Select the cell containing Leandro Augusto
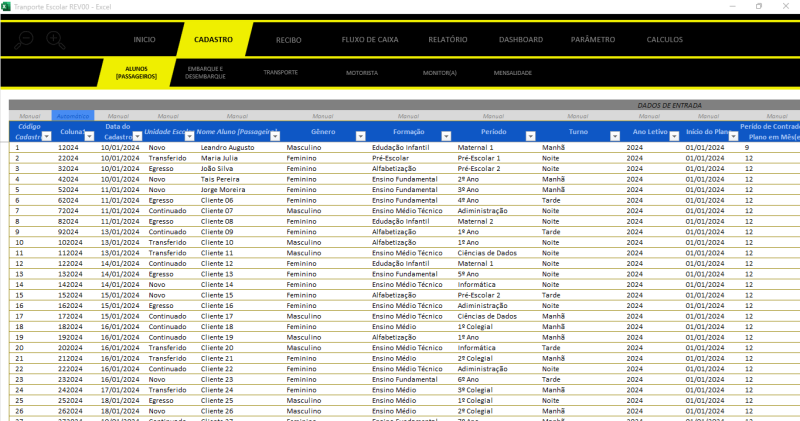The image size is (800, 421). [x=228, y=147]
